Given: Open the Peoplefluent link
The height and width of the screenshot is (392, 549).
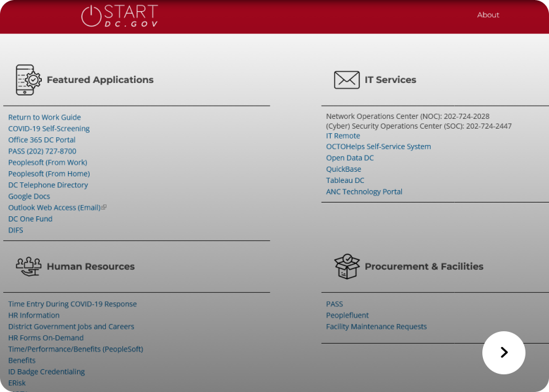Looking at the screenshot, I should tap(347, 316).
